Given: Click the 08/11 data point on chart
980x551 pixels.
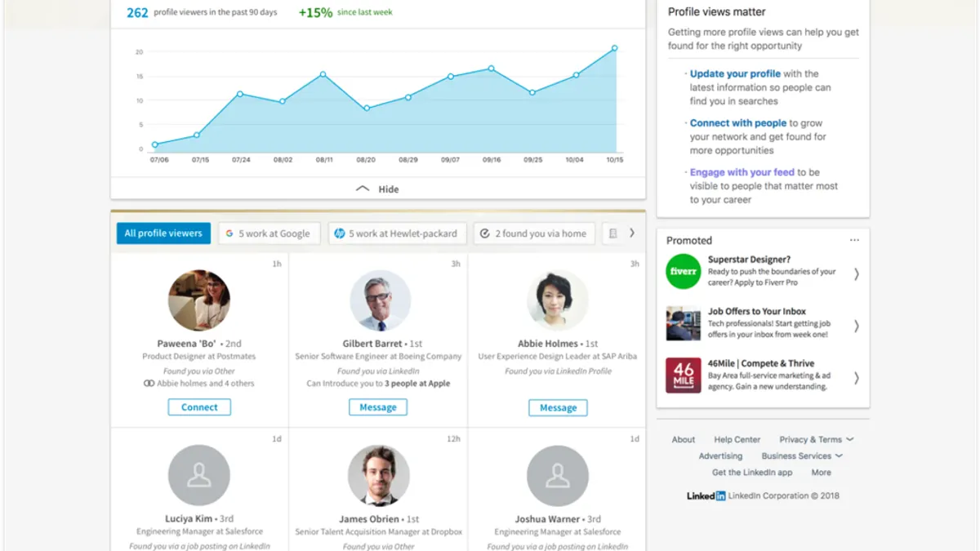Looking at the screenshot, I should pos(323,74).
